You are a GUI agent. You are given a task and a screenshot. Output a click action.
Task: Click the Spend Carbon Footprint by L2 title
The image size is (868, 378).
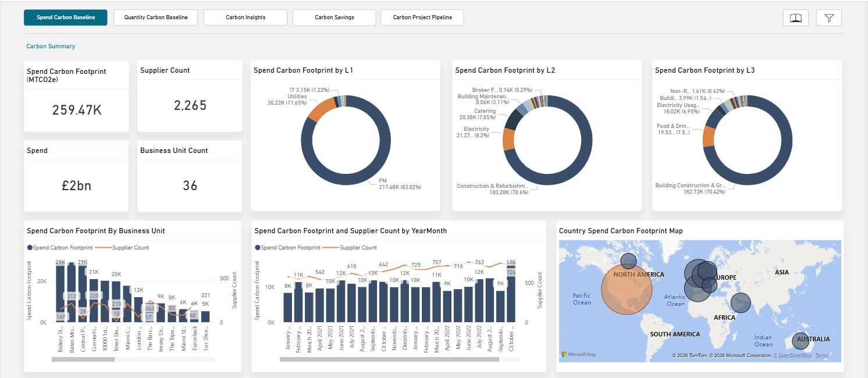pyautogui.click(x=505, y=70)
